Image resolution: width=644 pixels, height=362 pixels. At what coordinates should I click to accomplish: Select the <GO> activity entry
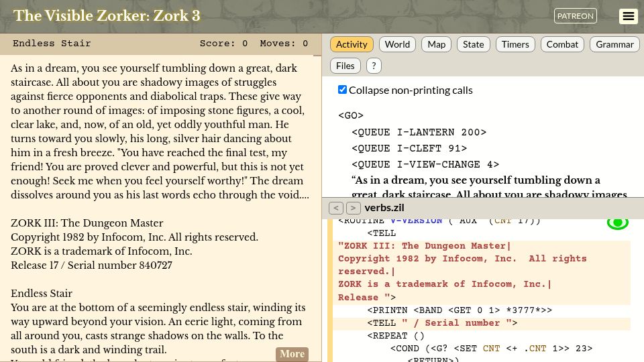tap(351, 115)
